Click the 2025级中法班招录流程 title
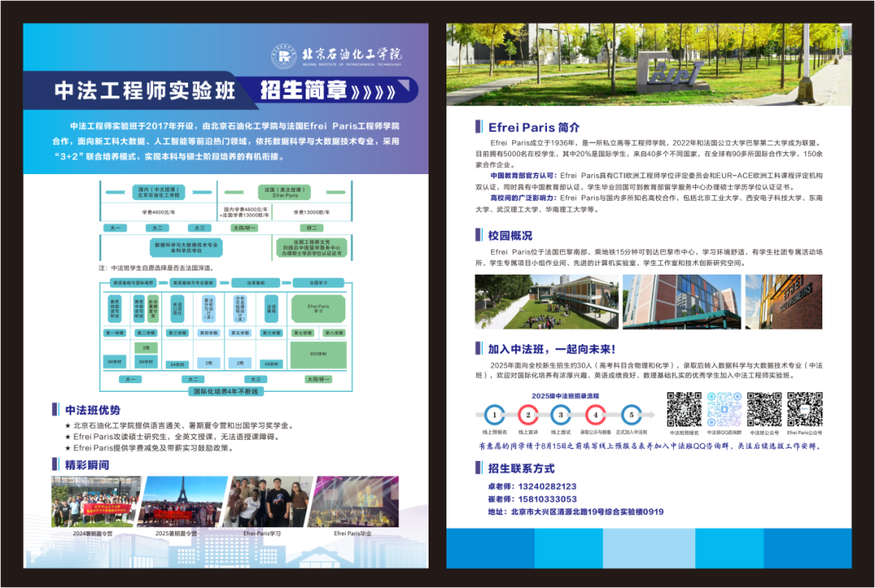875x588 pixels. coord(565,395)
